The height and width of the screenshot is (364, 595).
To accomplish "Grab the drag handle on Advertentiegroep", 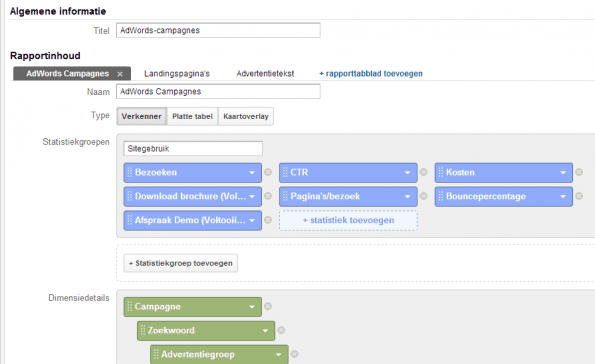I will click(x=156, y=354).
